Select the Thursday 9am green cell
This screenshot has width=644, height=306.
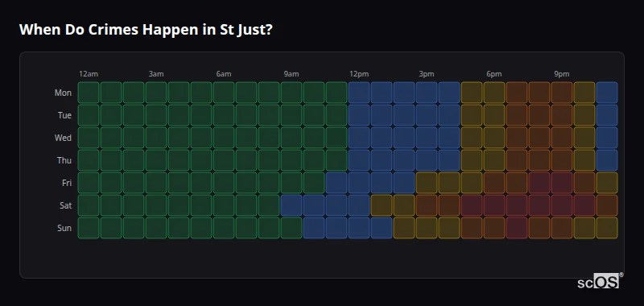pyautogui.click(x=291, y=160)
